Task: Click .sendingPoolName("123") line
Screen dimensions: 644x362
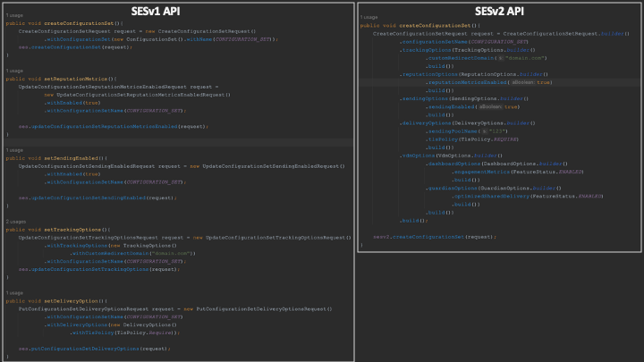Action: (x=467, y=131)
